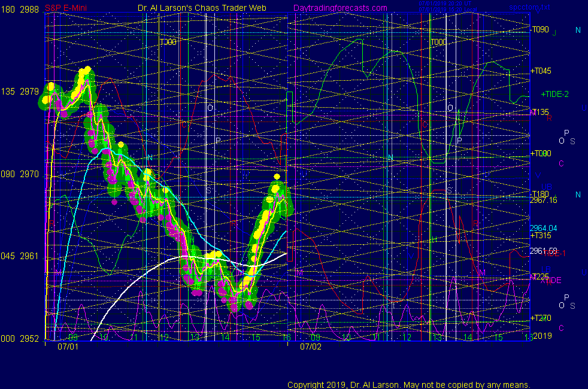
Task: Click the 090 degree label beside 2970
Action: tap(8, 174)
